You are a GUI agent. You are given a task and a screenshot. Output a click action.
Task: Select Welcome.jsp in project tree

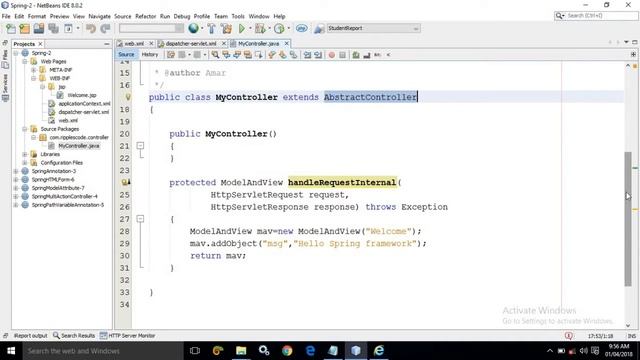pos(82,95)
